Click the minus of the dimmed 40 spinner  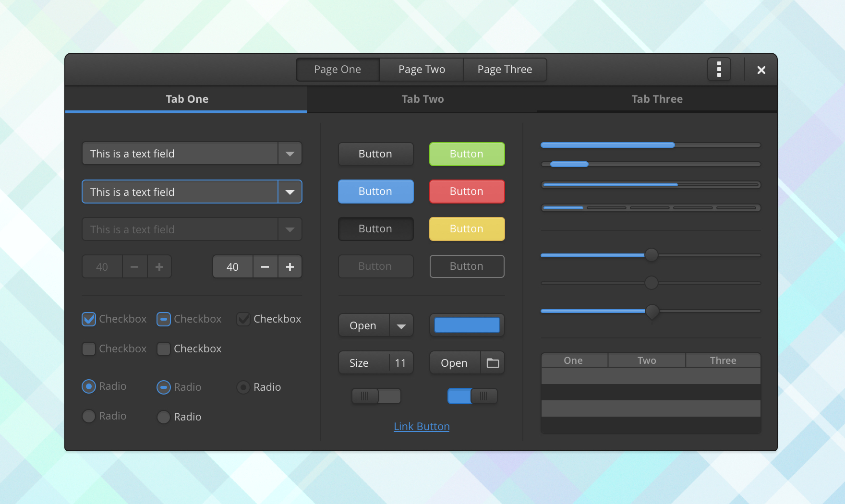(134, 267)
